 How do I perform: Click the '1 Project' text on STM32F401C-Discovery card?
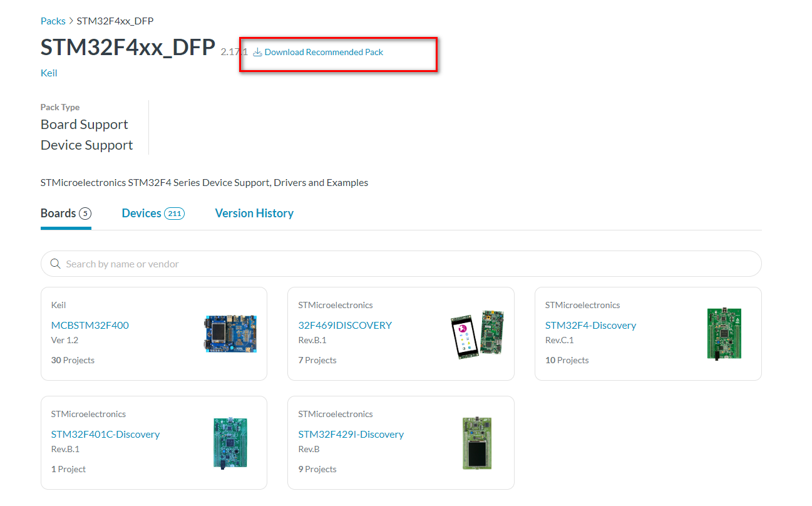coord(68,469)
